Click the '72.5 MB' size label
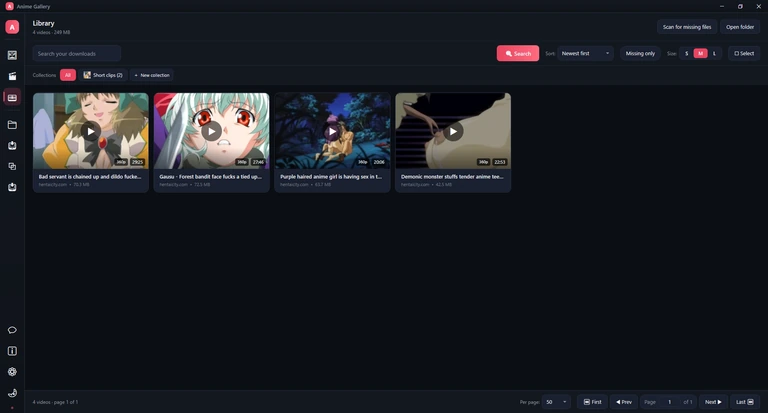The width and height of the screenshot is (768, 413). pos(202,185)
